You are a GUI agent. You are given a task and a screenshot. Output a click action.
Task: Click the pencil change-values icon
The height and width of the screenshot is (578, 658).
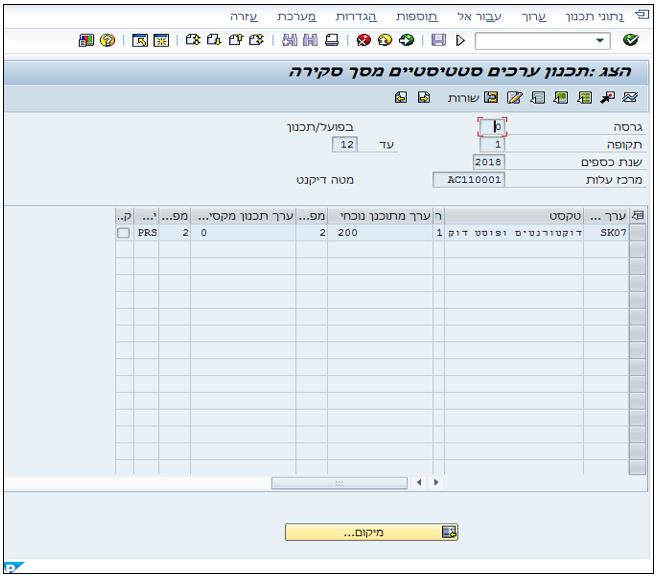pyautogui.click(x=514, y=98)
